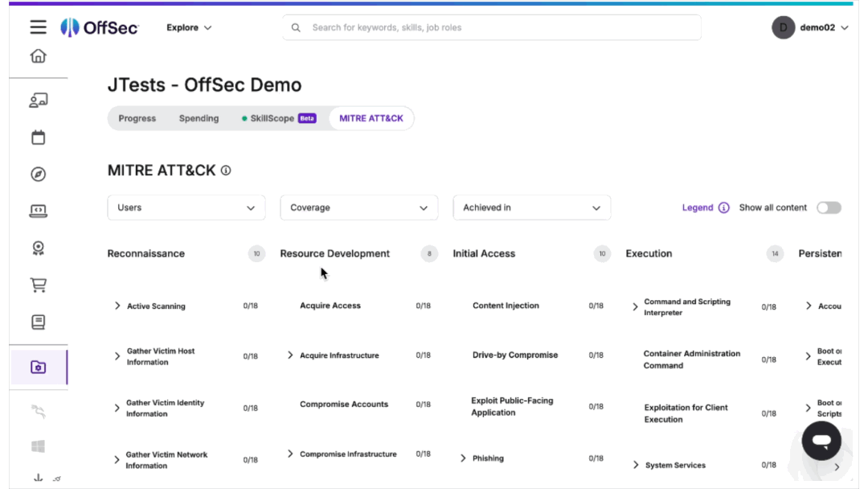Expand the Active Scanning technique
Image resolution: width=868 pixels, height=489 pixels.
click(x=117, y=306)
